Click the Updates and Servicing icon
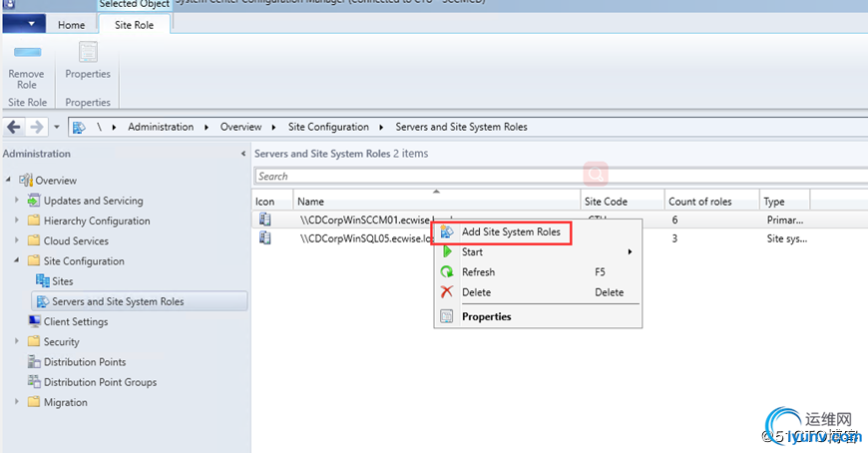 34,200
